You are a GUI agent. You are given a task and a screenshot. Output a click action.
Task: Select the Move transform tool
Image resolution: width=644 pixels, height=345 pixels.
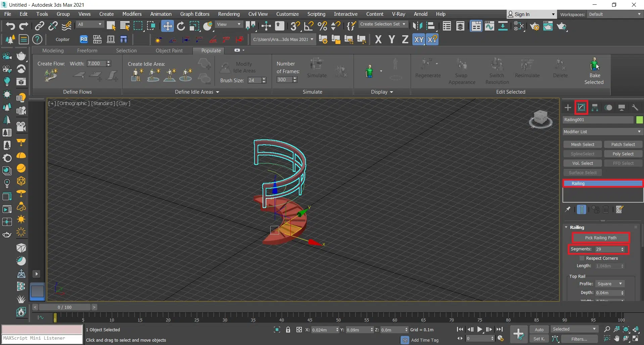tap(167, 26)
